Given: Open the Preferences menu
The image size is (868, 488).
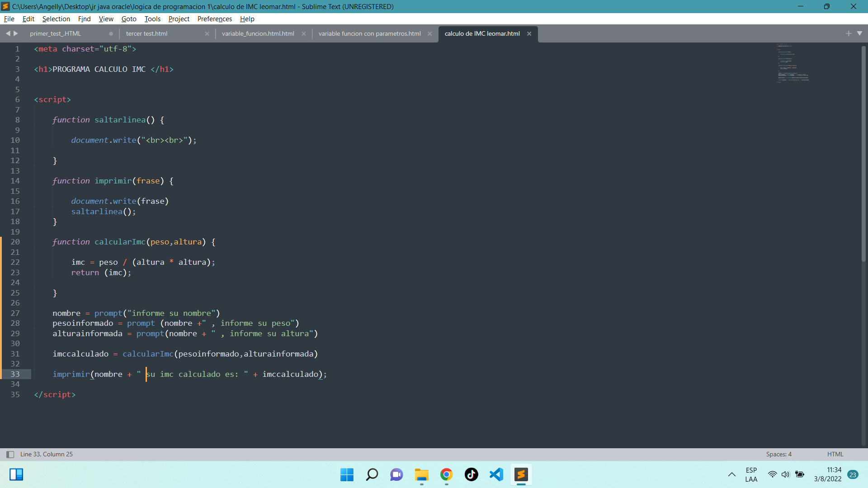Looking at the screenshot, I should (215, 19).
